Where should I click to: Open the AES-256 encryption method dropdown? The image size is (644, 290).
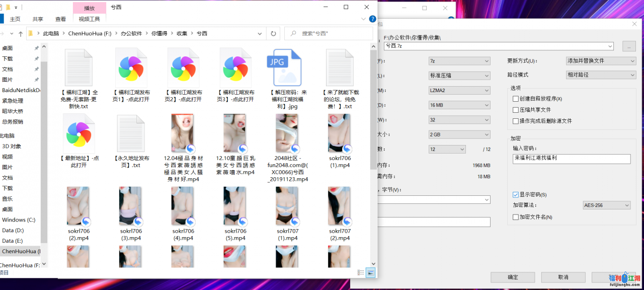coord(606,205)
